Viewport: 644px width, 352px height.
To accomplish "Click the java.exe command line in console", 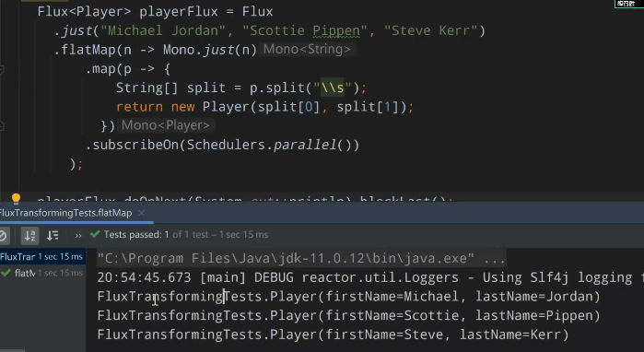I will (x=301, y=258).
